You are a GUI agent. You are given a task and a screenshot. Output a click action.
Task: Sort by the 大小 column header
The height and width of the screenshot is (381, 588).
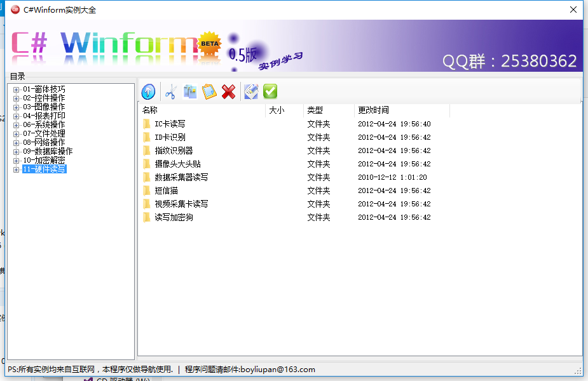pyautogui.click(x=284, y=110)
